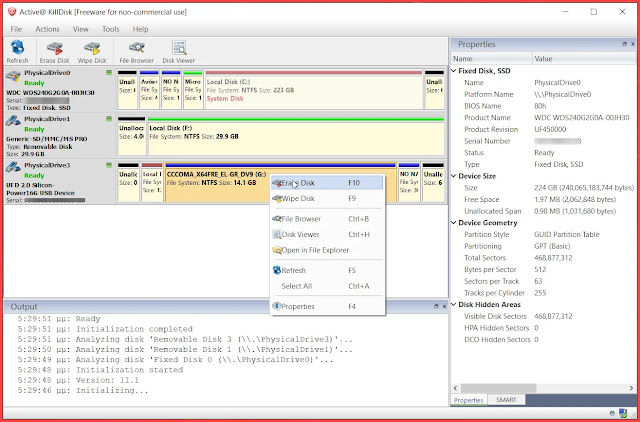This screenshot has height=422, width=640.
Task: Choose Wipe Disk in the context menu
Action: [x=327, y=199]
